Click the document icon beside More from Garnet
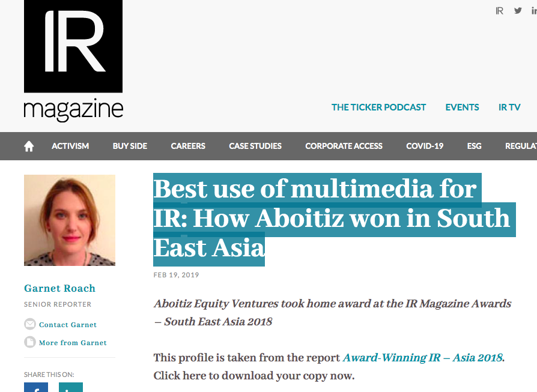 click(30, 342)
